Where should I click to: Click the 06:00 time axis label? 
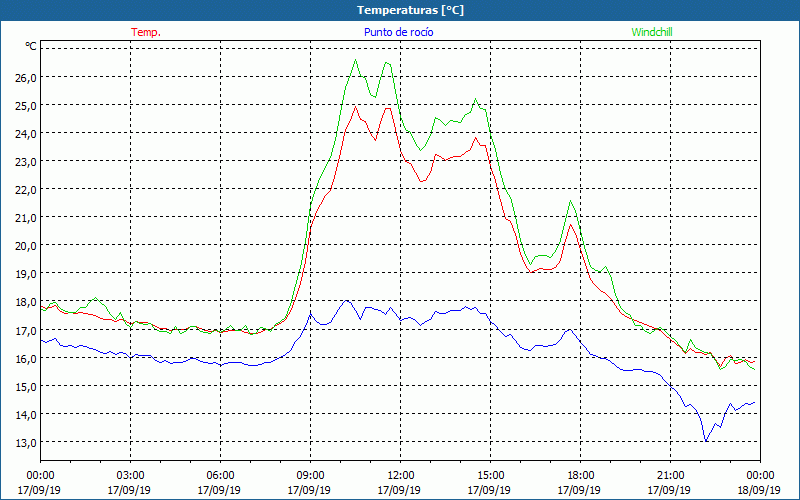click(x=220, y=476)
